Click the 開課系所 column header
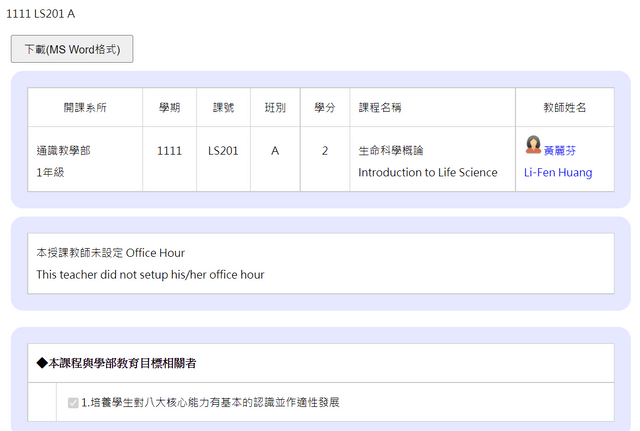This screenshot has width=640, height=431. [x=85, y=108]
